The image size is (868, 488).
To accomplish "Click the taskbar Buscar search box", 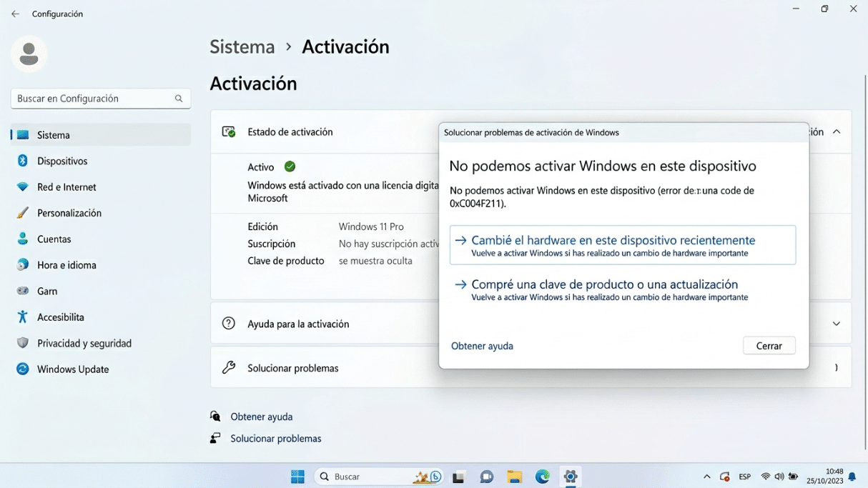I will tap(379, 477).
